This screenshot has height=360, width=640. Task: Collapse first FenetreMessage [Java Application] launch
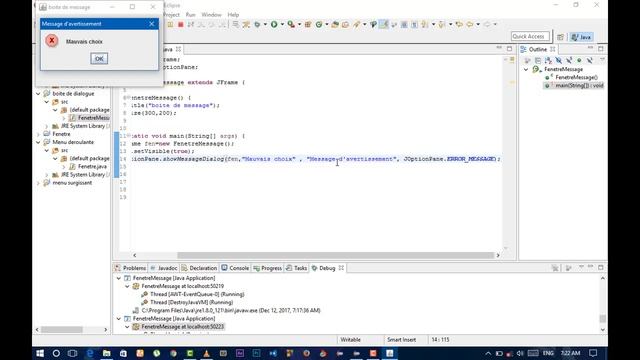pyautogui.click(x=119, y=278)
